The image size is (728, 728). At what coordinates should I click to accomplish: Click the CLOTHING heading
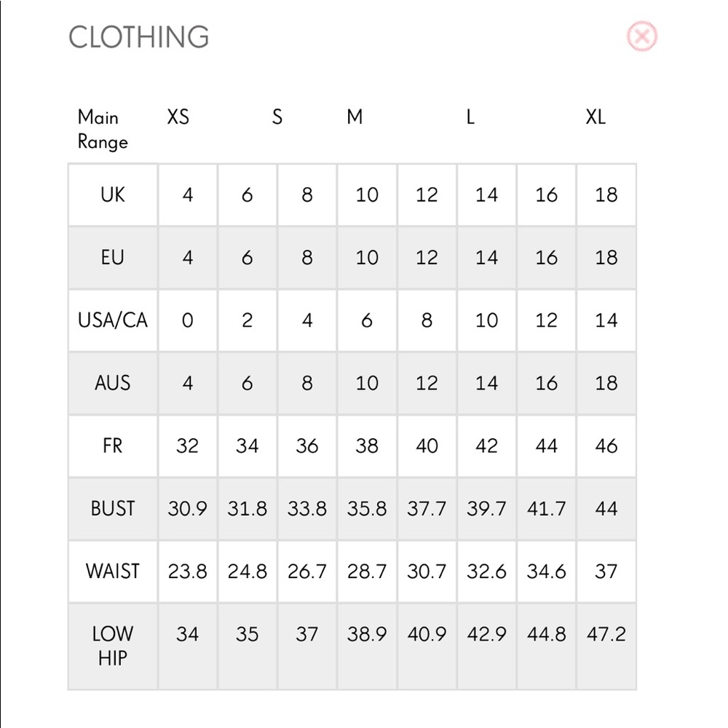click(x=138, y=37)
